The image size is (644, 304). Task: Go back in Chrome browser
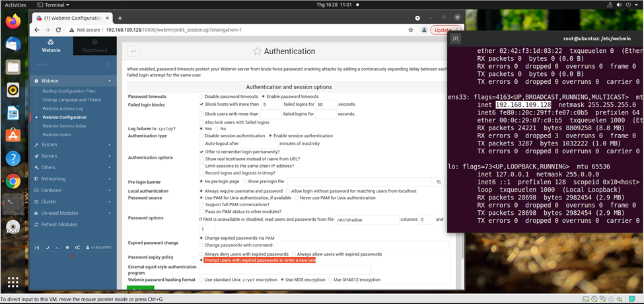(x=37, y=30)
